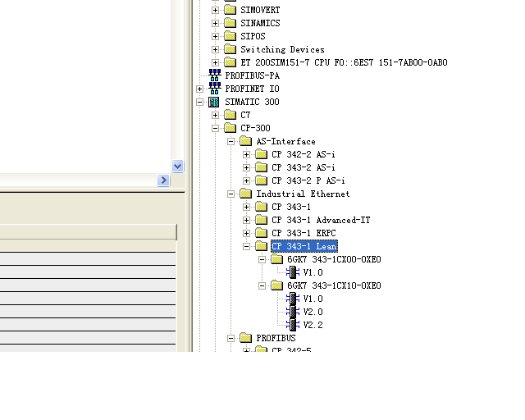The height and width of the screenshot is (420, 525).
Task: Collapse the 6GK7 343-1CX00-0XE0 node
Action: pos(262,259)
